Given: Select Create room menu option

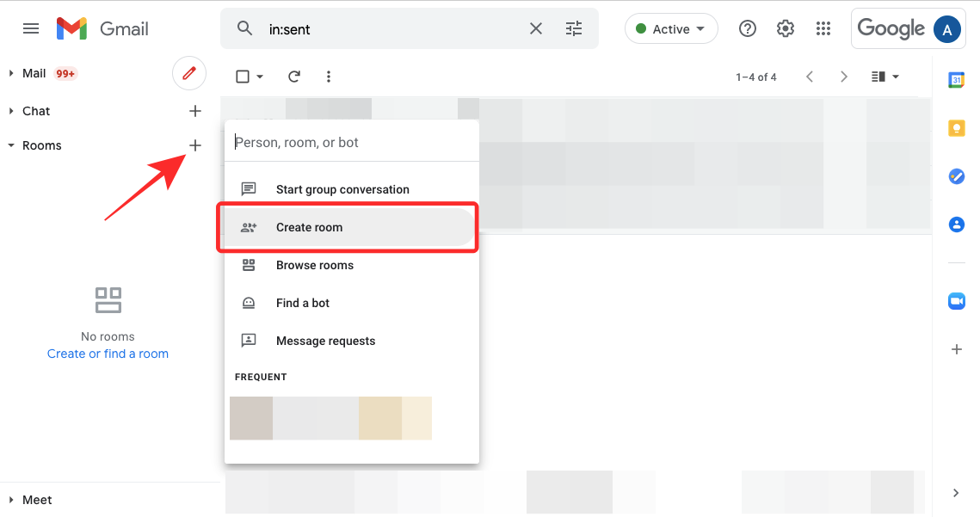Looking at the screenshot, I should click(309, 227).
